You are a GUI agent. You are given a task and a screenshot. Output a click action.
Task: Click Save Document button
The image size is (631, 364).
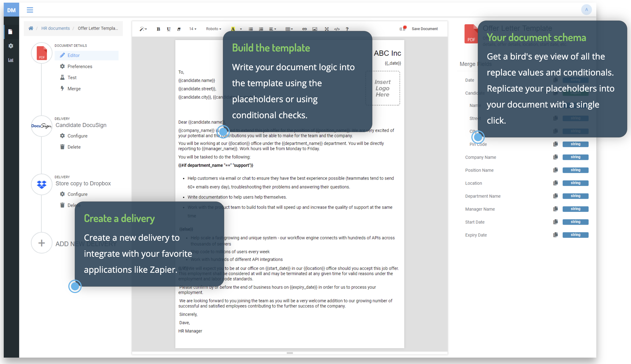coord(424,29)
